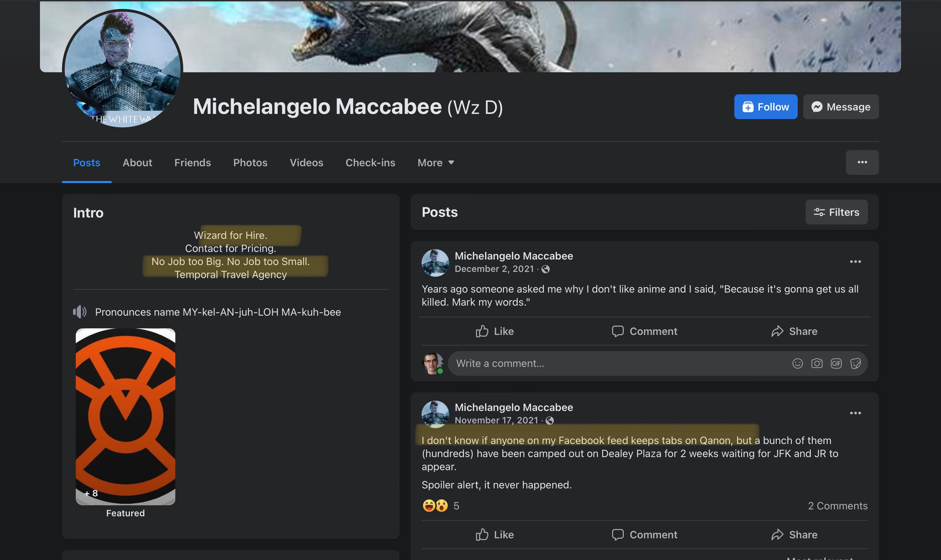Screen dimensions: 941x560
Task: Expand the More dropdown menu
Action: click(435, 163)
